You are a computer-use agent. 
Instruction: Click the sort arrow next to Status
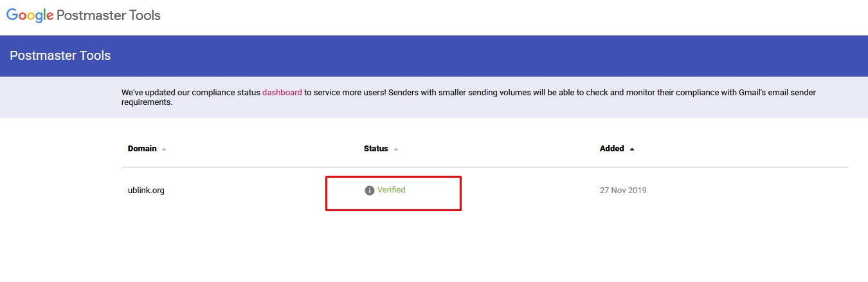396,149
